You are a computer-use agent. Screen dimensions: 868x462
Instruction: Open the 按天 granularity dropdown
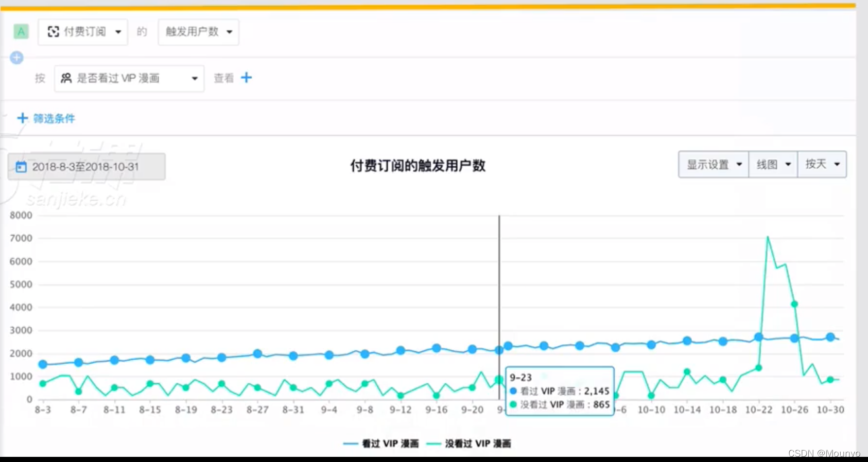[x=822, y=164]
